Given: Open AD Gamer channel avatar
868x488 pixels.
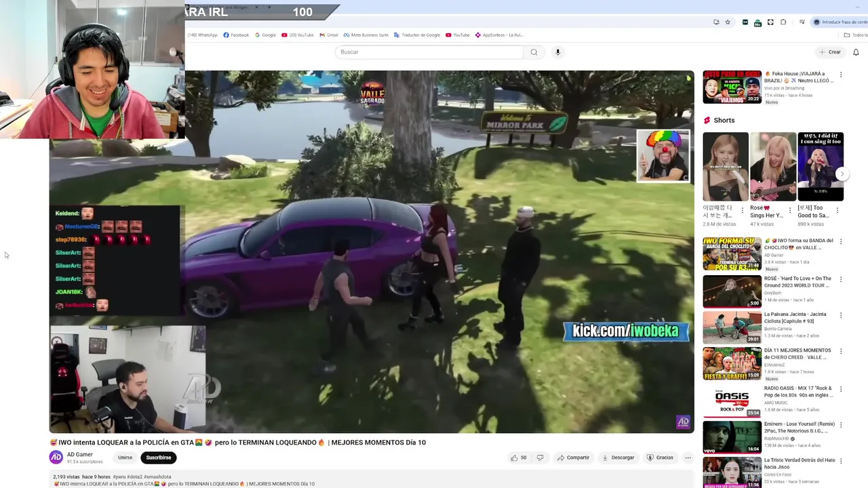Looking at the screenshot, I should click(x=56, y=457).
